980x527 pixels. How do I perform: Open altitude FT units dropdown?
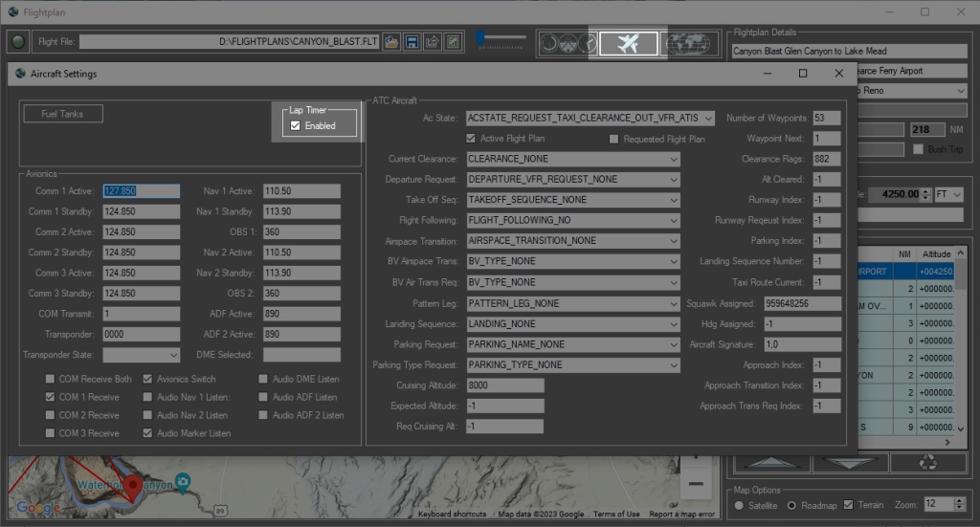[x=948, y=194]
